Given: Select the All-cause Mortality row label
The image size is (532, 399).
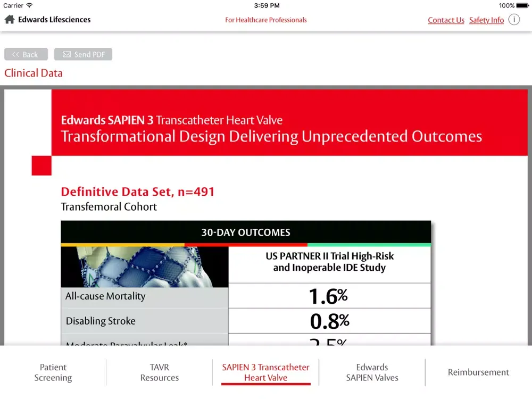Looking at the screenshot, I should pos(105,296).
